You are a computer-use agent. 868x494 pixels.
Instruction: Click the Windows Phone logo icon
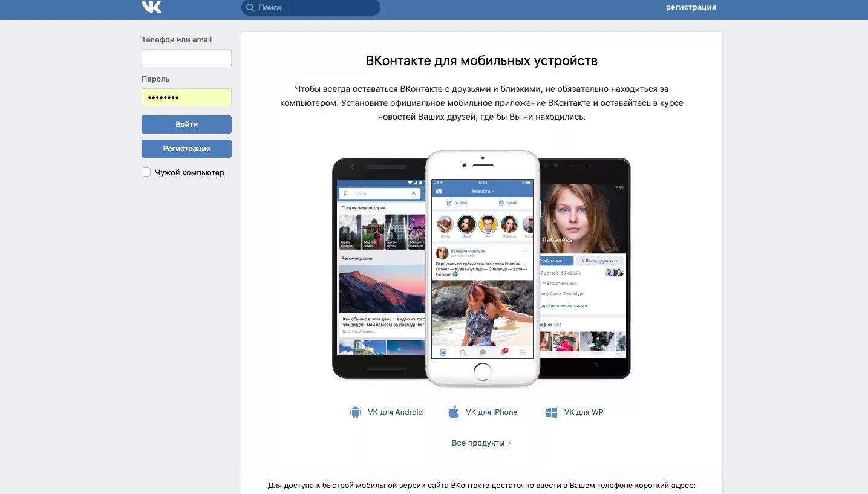[552, 412]
